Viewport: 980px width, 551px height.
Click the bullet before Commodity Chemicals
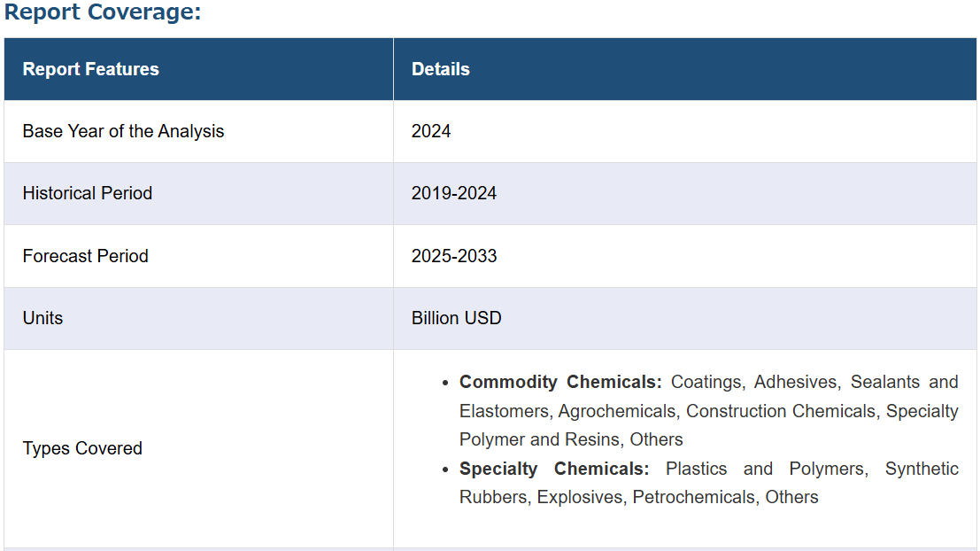pos(445,383)
